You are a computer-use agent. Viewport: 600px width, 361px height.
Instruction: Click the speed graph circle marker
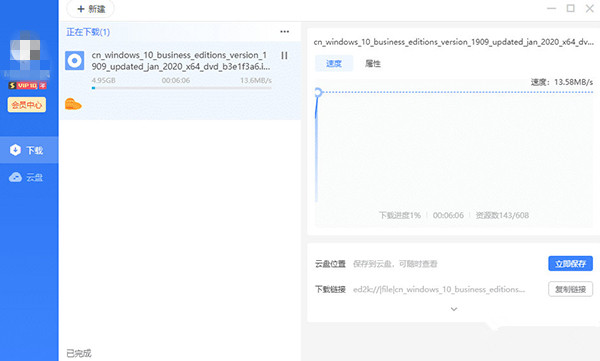318,92
